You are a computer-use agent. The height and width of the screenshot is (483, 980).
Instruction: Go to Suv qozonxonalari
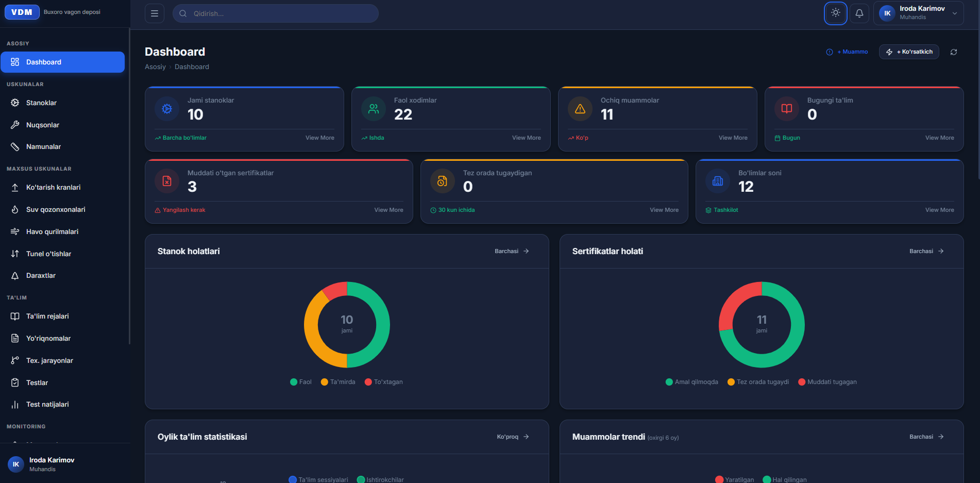62,209
